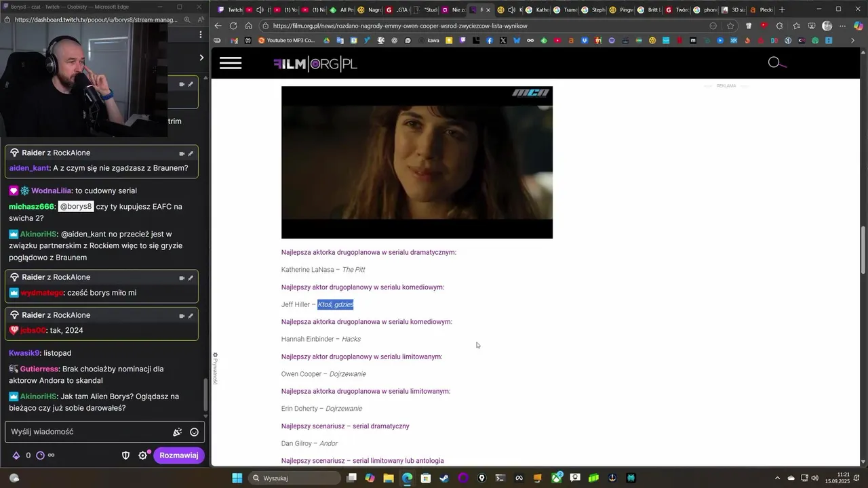Image resolution: width=868 pixels, height=488 pixels.
Task: Click heading 'Najlepszy scenariusz – serial dramatyczny'
Action: point(345,426)
